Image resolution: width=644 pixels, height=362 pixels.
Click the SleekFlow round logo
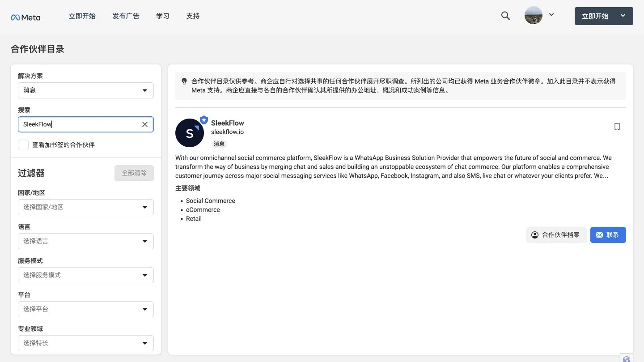[x=190, y=133]
